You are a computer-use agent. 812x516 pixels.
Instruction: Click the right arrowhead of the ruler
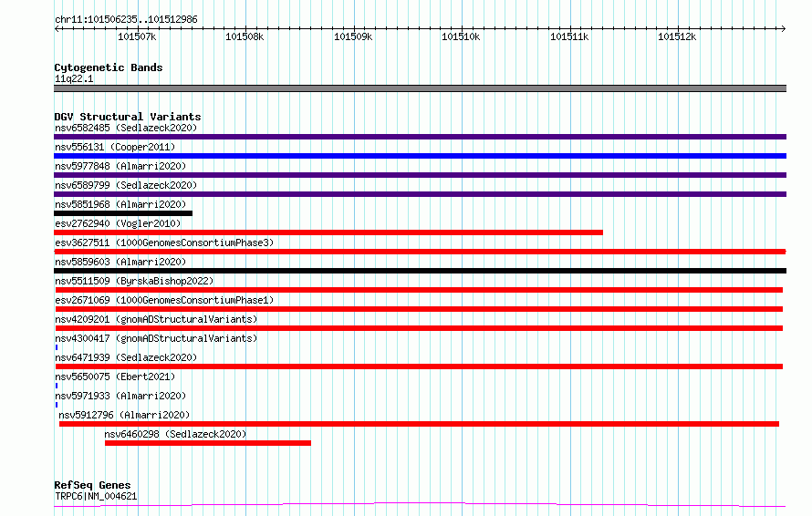(x=784, y=29)
